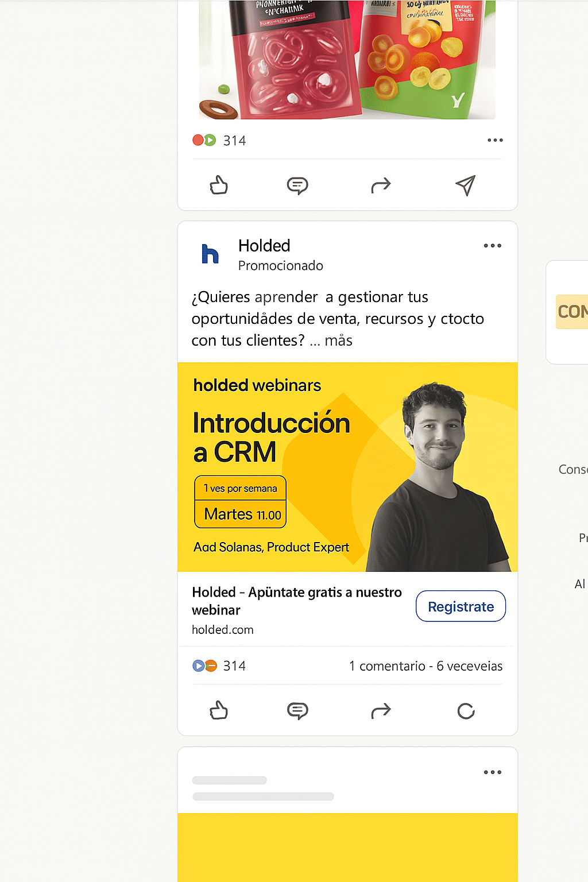Share the Holded webinar post
Screen dimensions: 588x882
(381, 711)
